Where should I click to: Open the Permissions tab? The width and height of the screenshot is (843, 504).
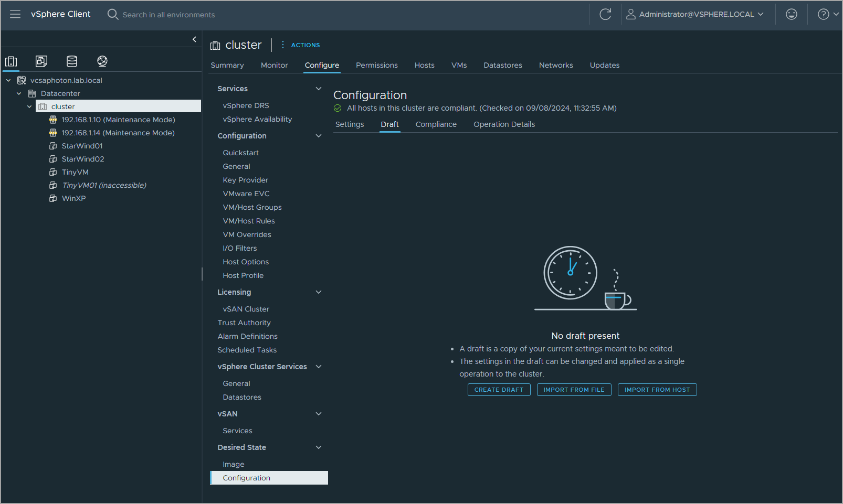click(377, 65)
